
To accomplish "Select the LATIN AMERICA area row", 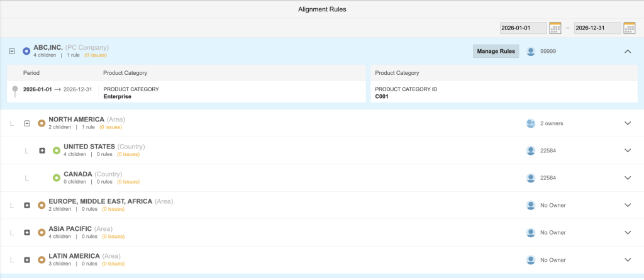I will click(x=74, y=256).
